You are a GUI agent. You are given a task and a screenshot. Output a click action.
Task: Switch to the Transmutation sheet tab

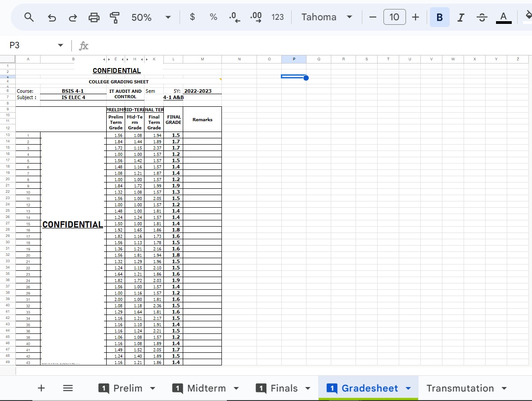[460, 388]
